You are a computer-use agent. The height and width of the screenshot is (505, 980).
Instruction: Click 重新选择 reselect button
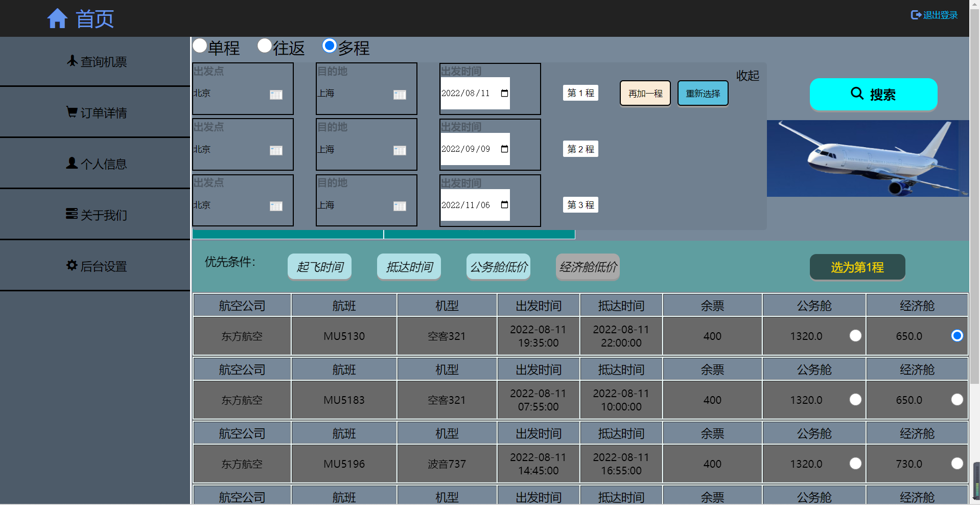tap(703, 94)
